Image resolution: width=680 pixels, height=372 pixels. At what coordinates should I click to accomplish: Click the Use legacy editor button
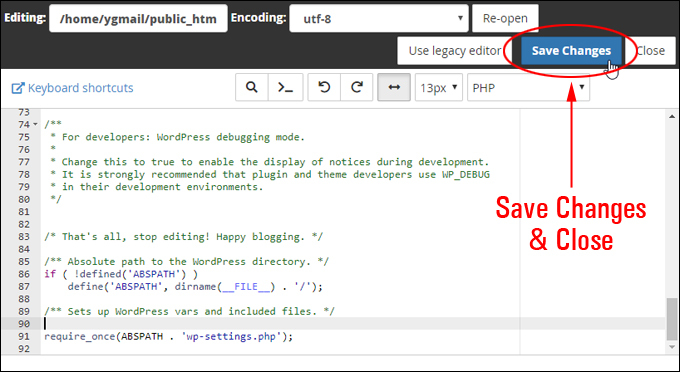(x=454, y=51)
